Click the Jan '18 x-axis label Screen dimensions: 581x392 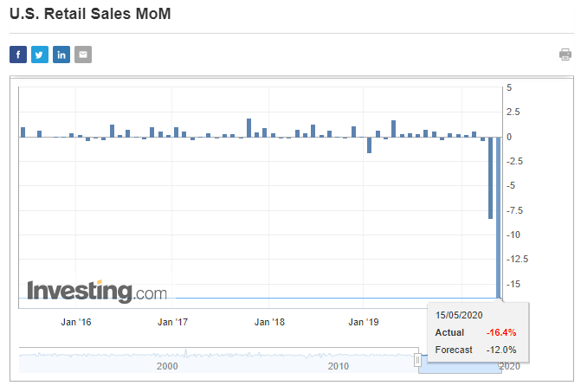click(270, 322)
